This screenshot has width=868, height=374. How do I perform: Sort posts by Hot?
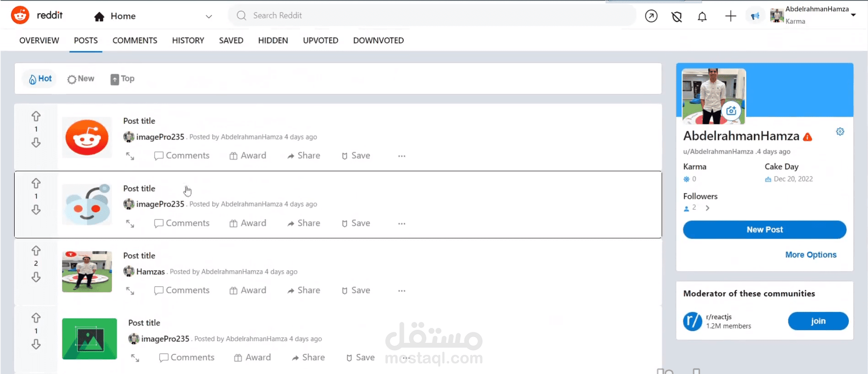(x=40, y=79)
